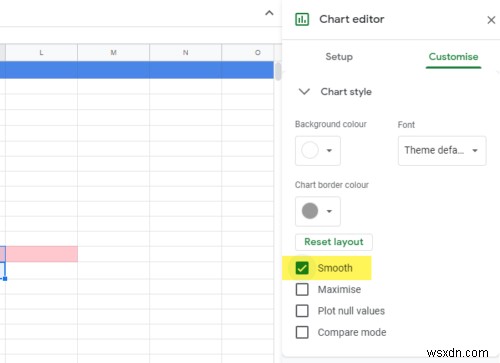Close the Chart editor panel
The height and width of the screenshot is (363, 500).
(x=491, y=20)
